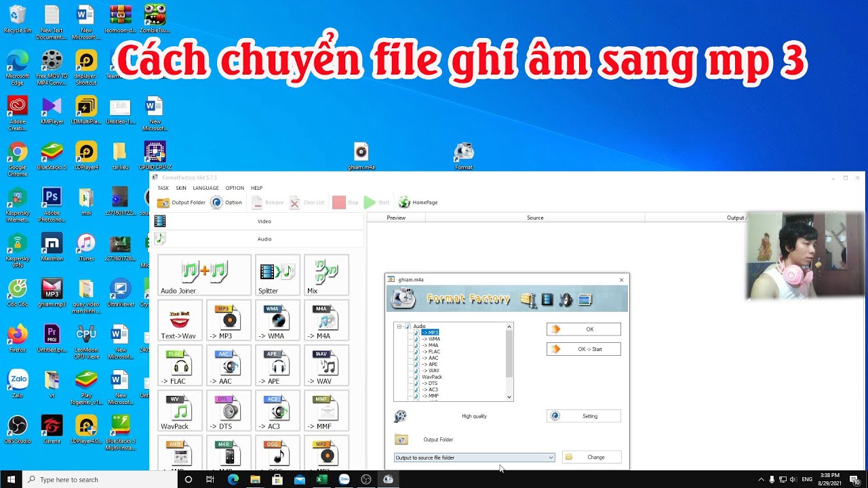Click the taskbar search box
The height and width of the screenshot is (488, 868).
click(100, 479)
